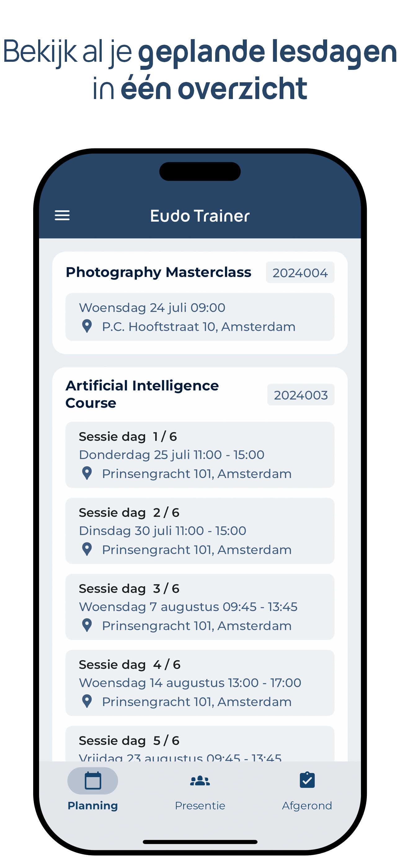Viewport: 400px width, 868px height.
Task: Select the Planning tab label
Action: coord(93,806)
